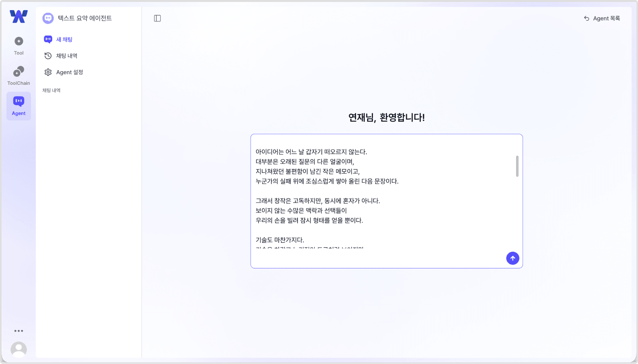The image size is (638, 364).
Task: Send the message with the arrow button
Action: pyautogui.click(x=513, y=258)
